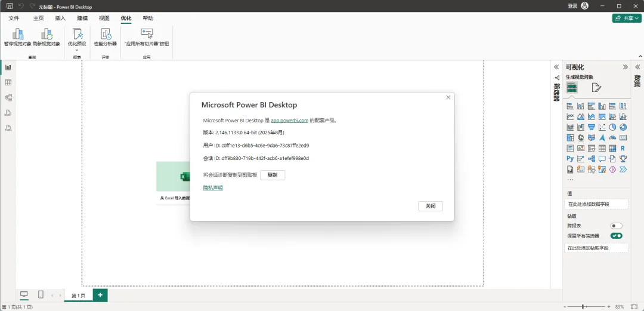The image size is (644, 311).
Task: Click the zoom in plus button
Action: [609, 306]
